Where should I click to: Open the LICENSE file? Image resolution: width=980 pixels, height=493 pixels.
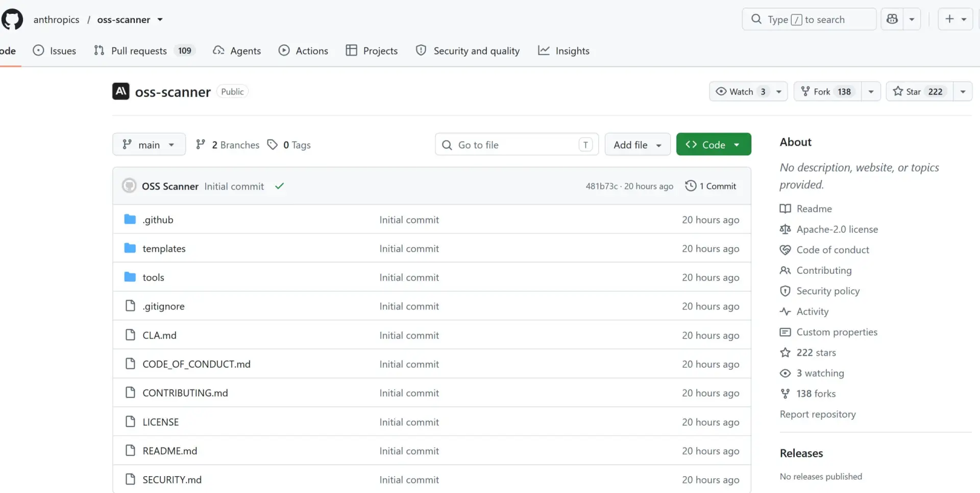pyautogui.click(x=161, y=422)
